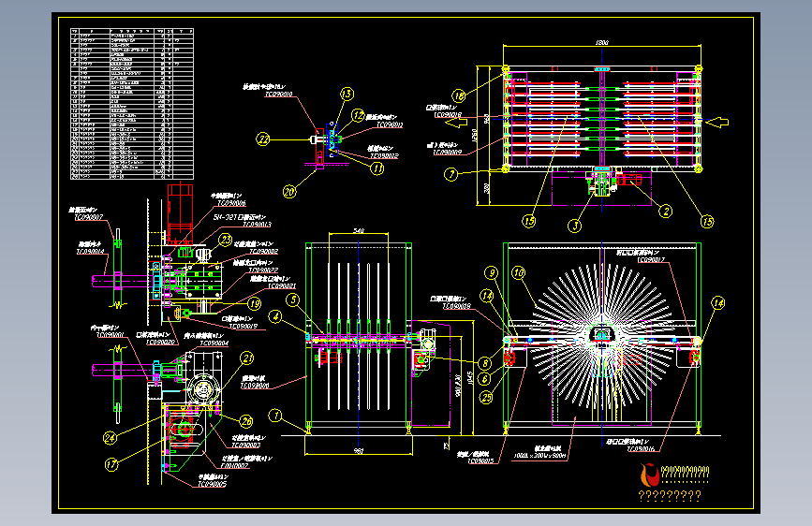Select balloon number 9 callout
Screen dimensions: 812x526
[x=491, y=273]
